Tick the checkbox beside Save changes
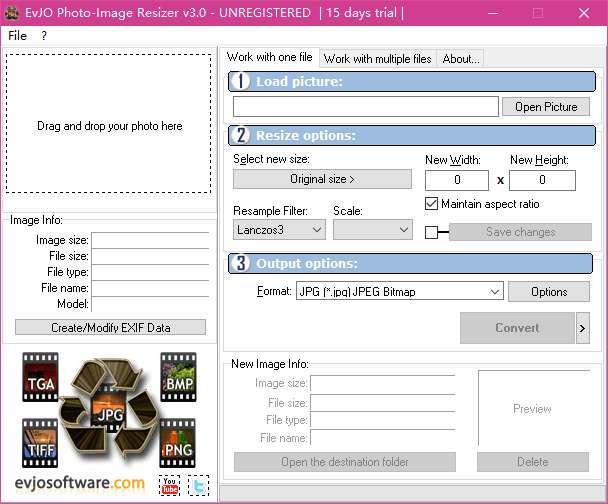The height and width of the screenshot is (504, 608). (431, 232)
